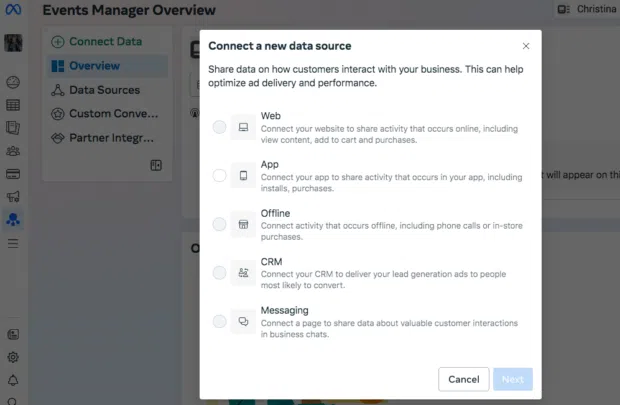Image resolution: width=620 pixels, height=405 pixels.
Task: Click the Meta logo icon
Action: pos(14,10)
